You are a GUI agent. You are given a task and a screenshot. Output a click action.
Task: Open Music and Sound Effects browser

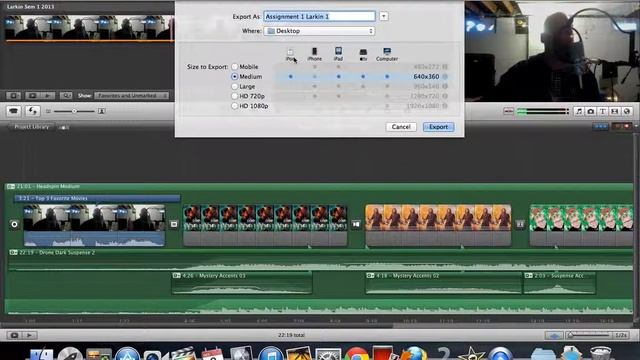point(578,111)
